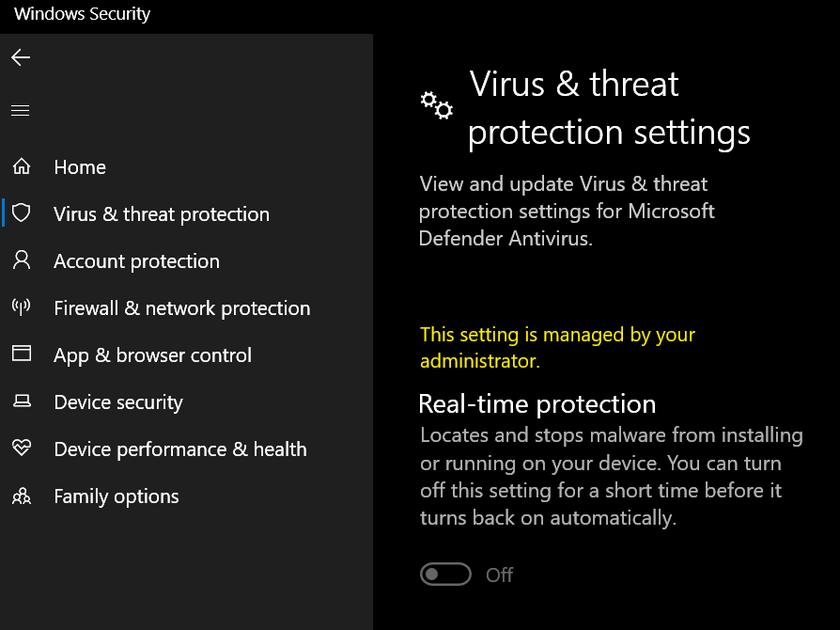Click the Home house icon
The height and width of the screenshot is (630, 840).
point(21,167)
